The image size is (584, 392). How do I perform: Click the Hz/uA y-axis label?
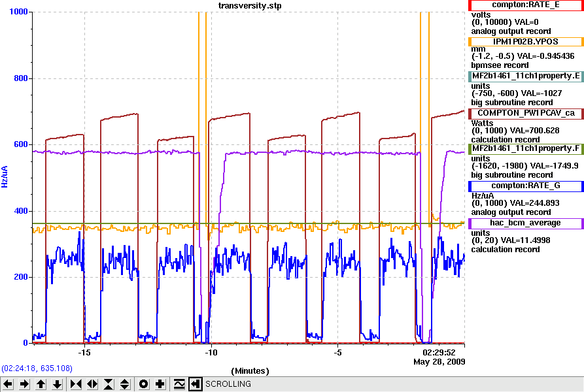[x=5, y=176]
